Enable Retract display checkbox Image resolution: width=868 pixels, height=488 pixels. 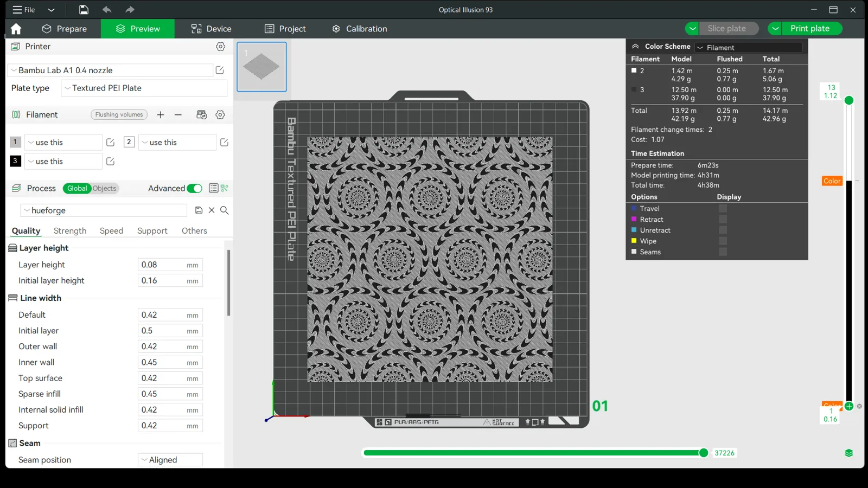[x=723, y=219]
